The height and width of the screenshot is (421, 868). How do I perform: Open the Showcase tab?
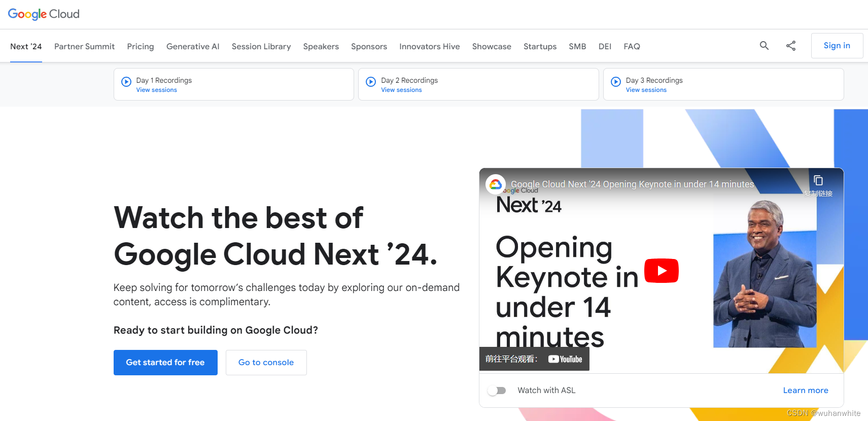(492, 46)
